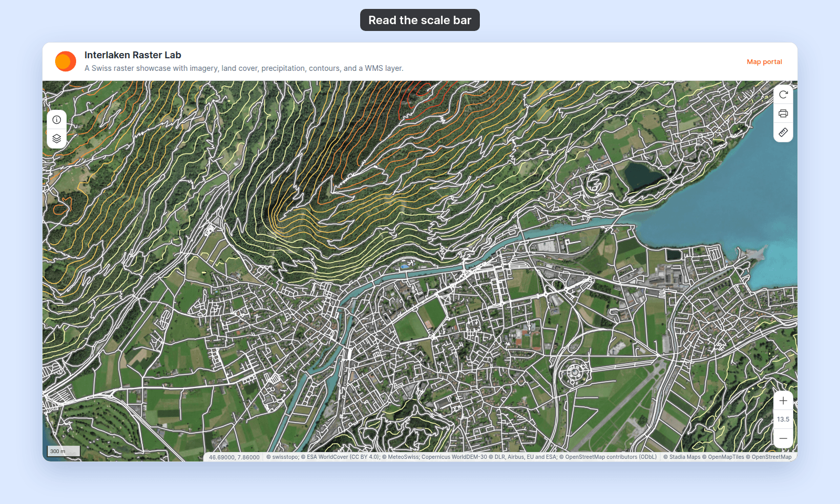Click the OpenMapTiles attribution link

click(x=723, y=457)
